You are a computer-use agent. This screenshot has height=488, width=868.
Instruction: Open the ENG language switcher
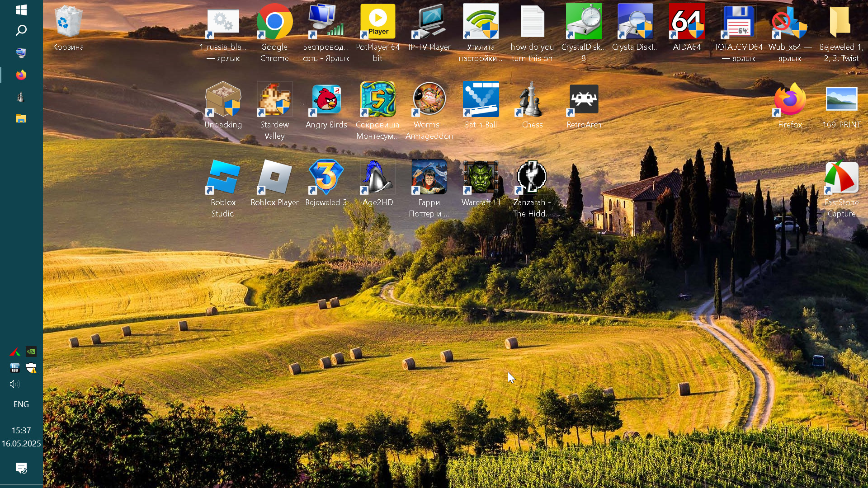pyautogui.click(x=21, y=405)
